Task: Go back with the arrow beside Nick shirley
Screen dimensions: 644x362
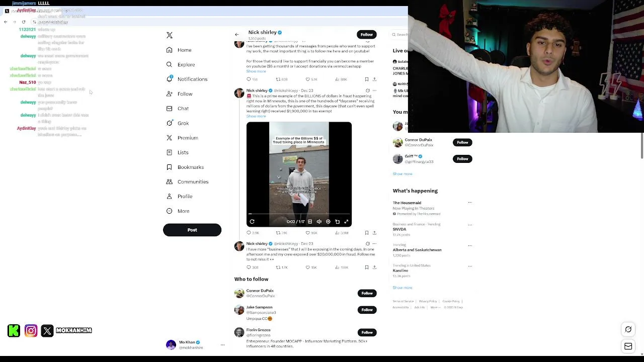Action: click(237, 35)
